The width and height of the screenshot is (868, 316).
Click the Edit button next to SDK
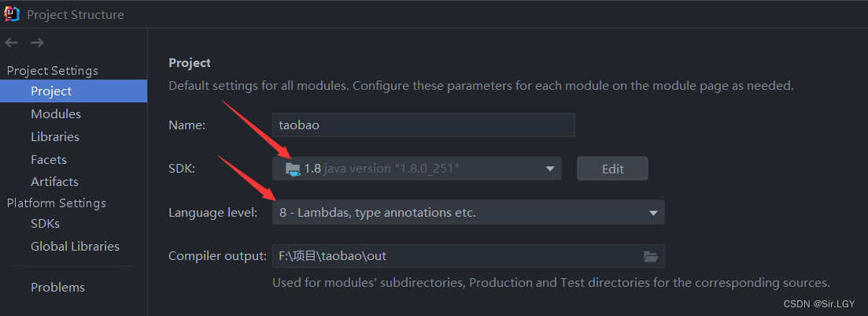(x=612, y=169)
